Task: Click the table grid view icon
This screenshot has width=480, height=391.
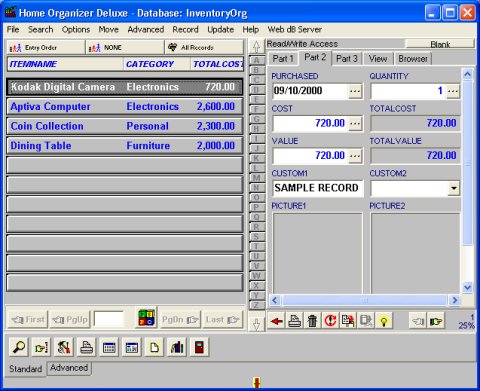Action: coord(109,347)
